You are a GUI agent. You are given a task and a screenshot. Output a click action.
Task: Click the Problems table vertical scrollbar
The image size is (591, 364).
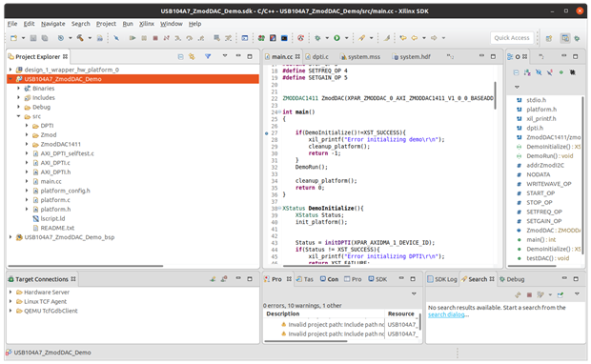coord(420,321)
